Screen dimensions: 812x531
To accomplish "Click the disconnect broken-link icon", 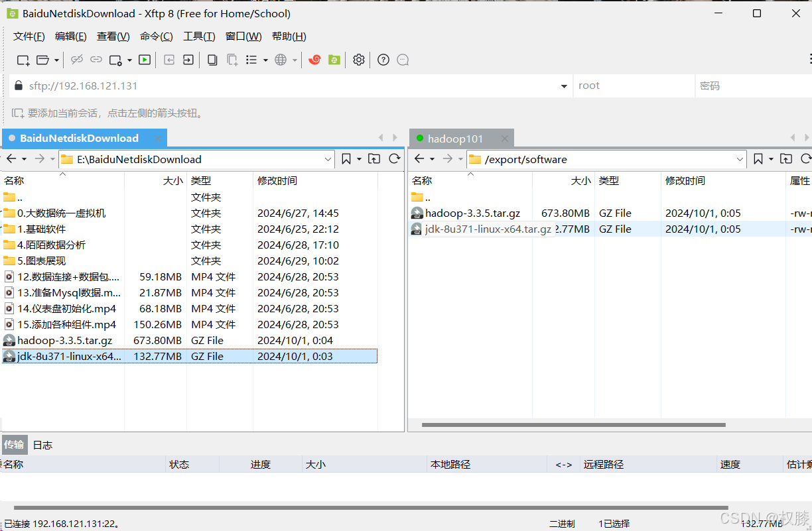I will [77, 60].
